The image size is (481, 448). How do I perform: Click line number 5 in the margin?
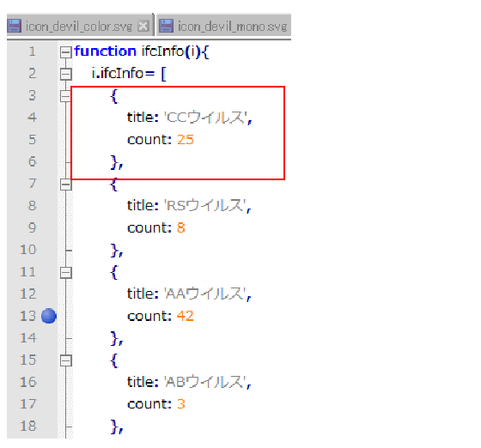(x=33, y=140)
